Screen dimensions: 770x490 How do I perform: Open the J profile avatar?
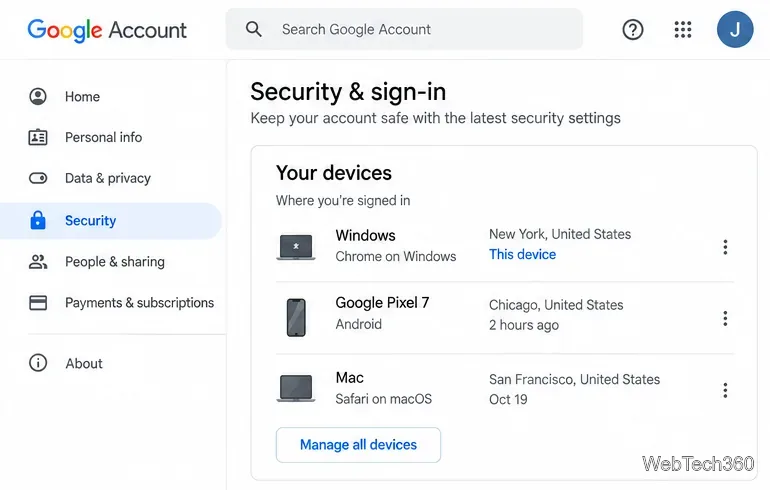click(x=735, y=29)
